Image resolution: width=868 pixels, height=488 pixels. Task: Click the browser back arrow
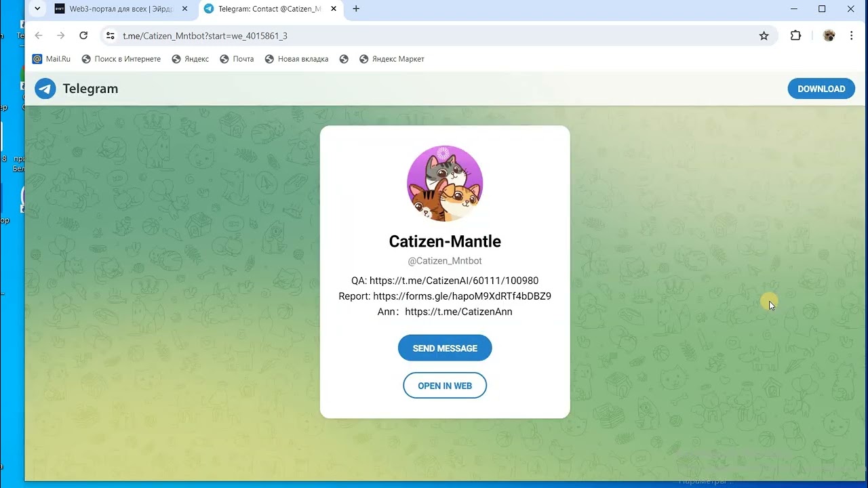click(39, 36)
